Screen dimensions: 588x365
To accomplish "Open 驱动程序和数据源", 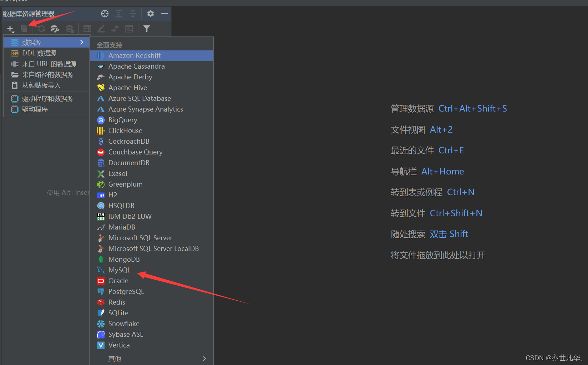I will pos(46,98).
